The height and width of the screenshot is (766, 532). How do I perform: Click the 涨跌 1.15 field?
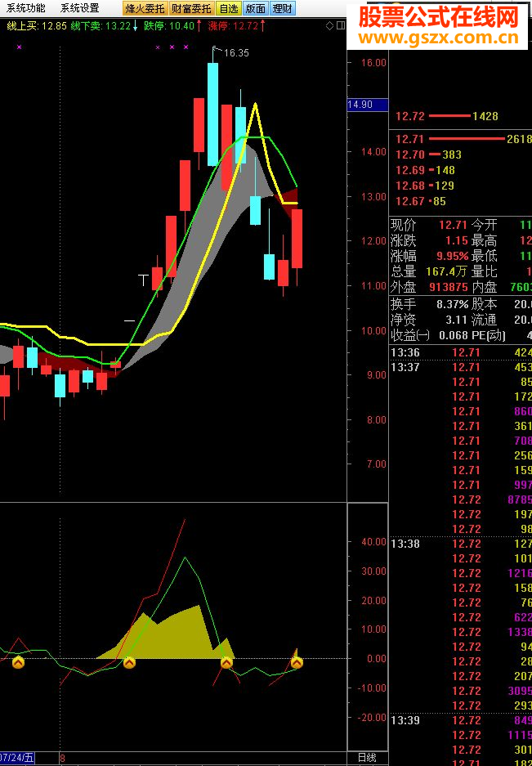click(x=429, y=240)
